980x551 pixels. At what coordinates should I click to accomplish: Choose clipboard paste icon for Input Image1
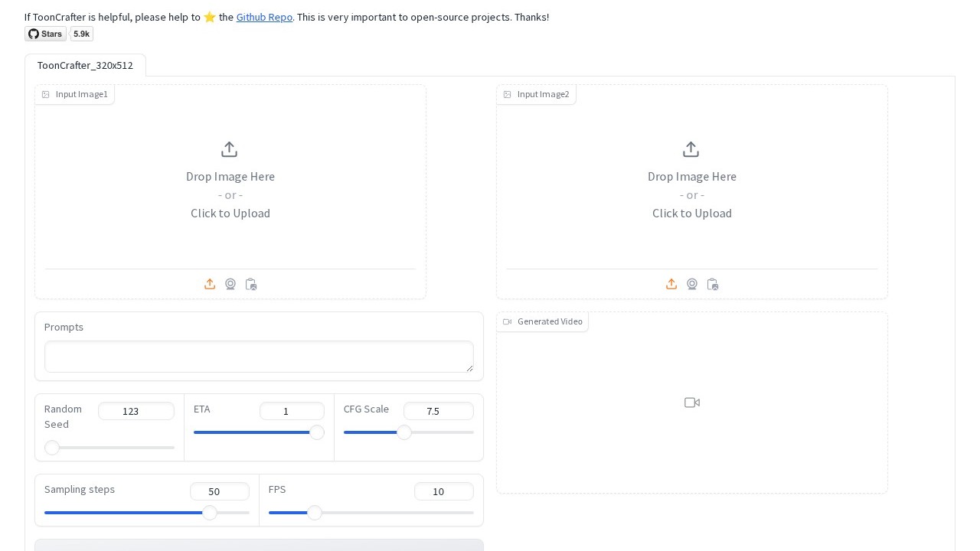click(x=251, y=284)
